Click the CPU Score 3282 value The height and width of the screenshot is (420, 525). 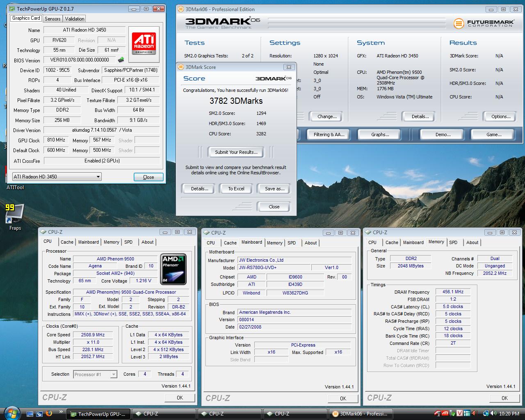pyautogui.click(x=261, y=134)
